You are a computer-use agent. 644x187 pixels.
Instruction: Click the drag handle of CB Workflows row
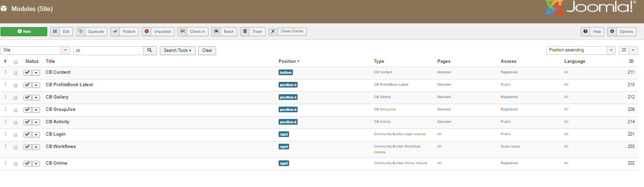point(6,147)
